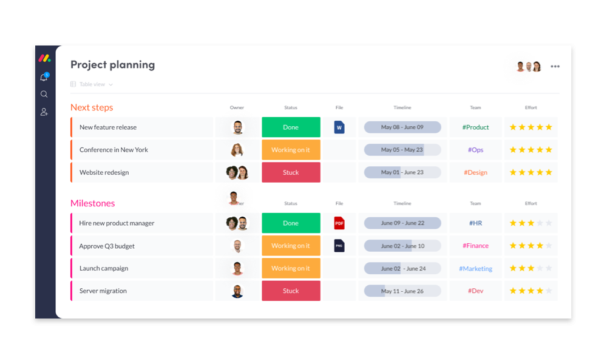Open the PNG file on Approve Q3 budget
The width and height of the screenshot is (607, 364).
[339, 246]
